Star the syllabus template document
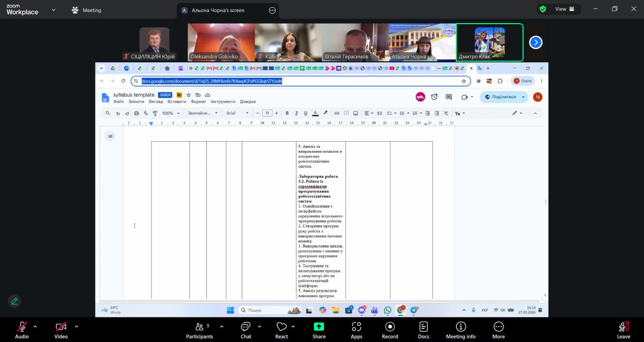 (189, 95)
